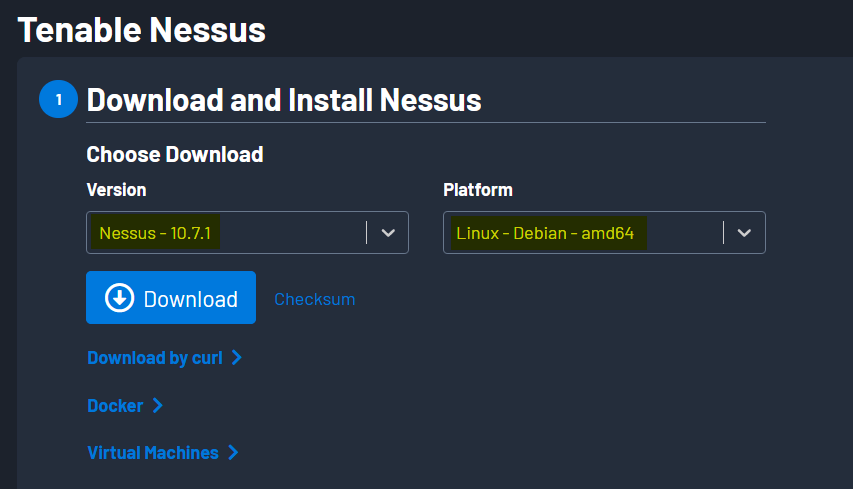Click the chevron next to Virtual Machines
This screenshot has height=489, width=853.
click(233, 452)
